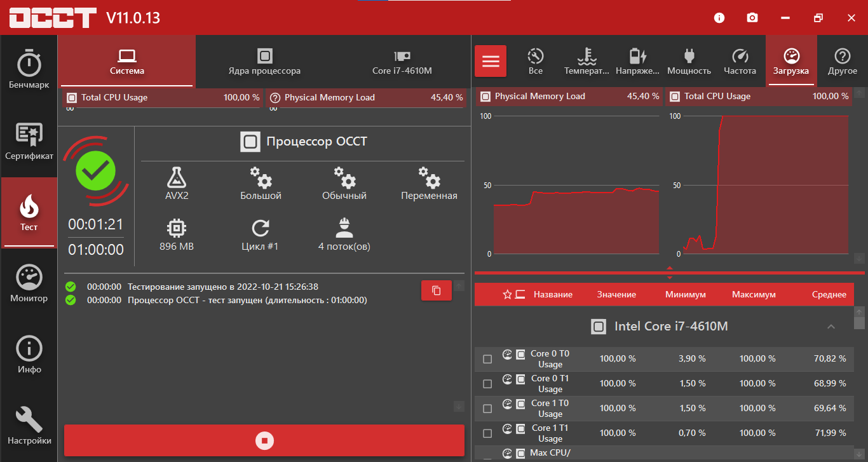This screenshot has width=868, height=462.
Task: Sort table by Название column
Action: click(x=553, y=294)
